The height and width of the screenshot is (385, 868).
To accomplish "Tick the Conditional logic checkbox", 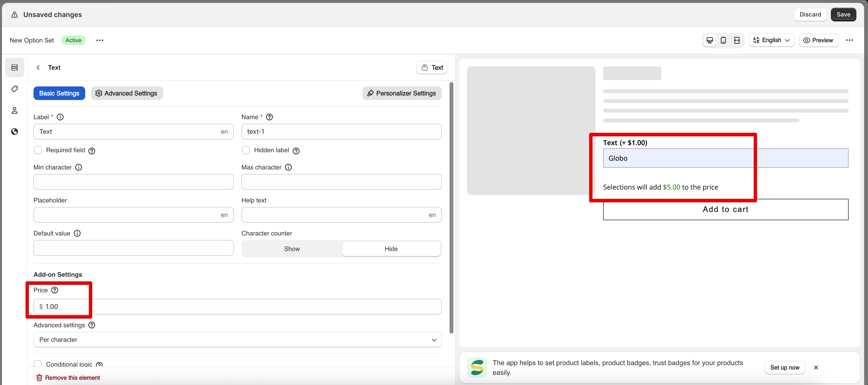I will [38, 364].
